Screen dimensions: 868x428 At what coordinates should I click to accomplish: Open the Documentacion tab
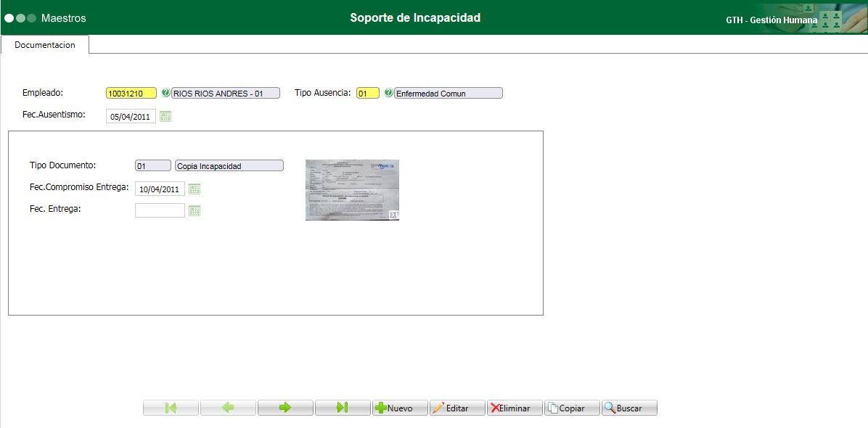45,45
